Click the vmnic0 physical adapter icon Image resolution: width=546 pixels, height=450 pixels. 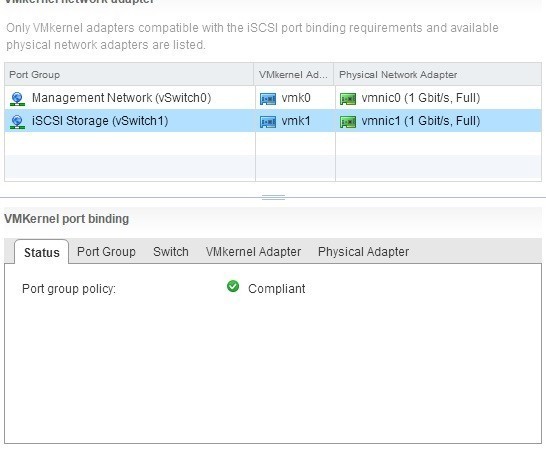[x=348, y=99]
